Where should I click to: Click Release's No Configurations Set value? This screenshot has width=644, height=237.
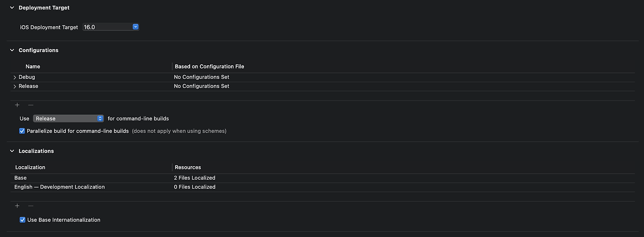[x=201, y=86]
